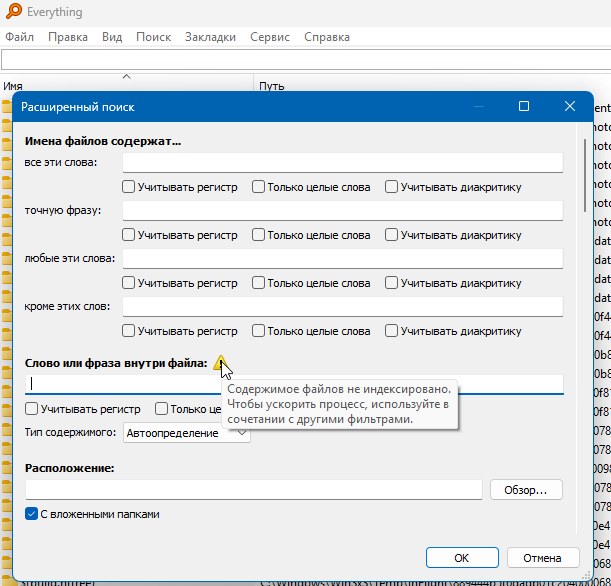Click the Слово или фраза внутри файла field
The height and width of the screenshot is (586, 611).
tap(294, 384)
